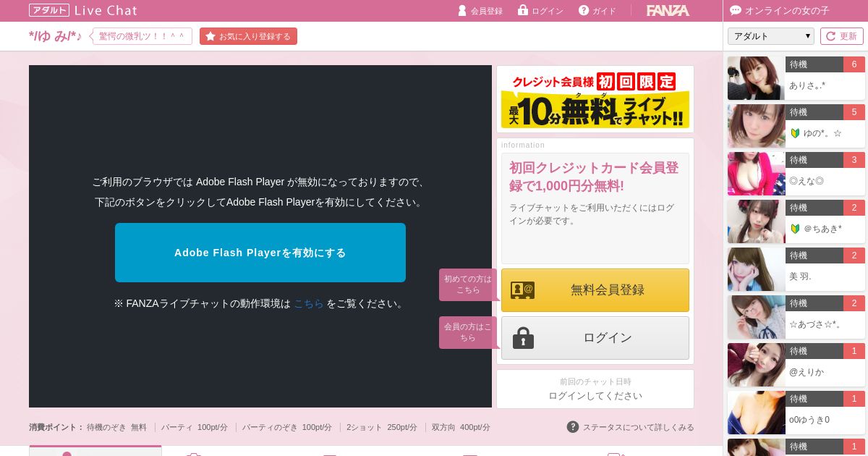Add performer via お気に入り登録する button
868x456 pixels.
coord(248,36)
